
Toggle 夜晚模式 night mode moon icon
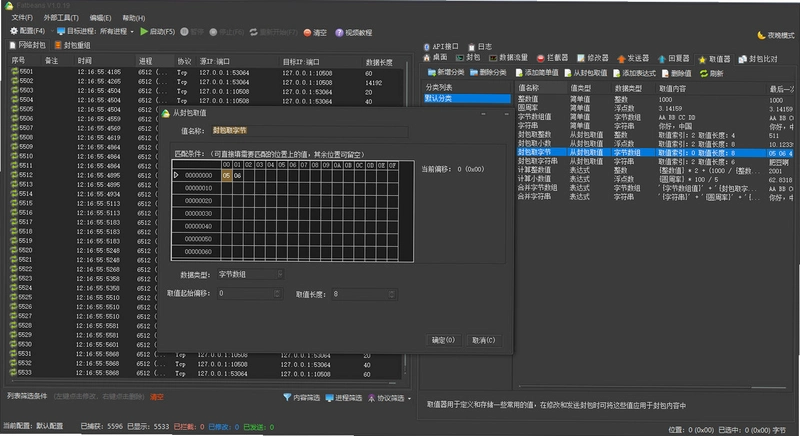point(761,35)
